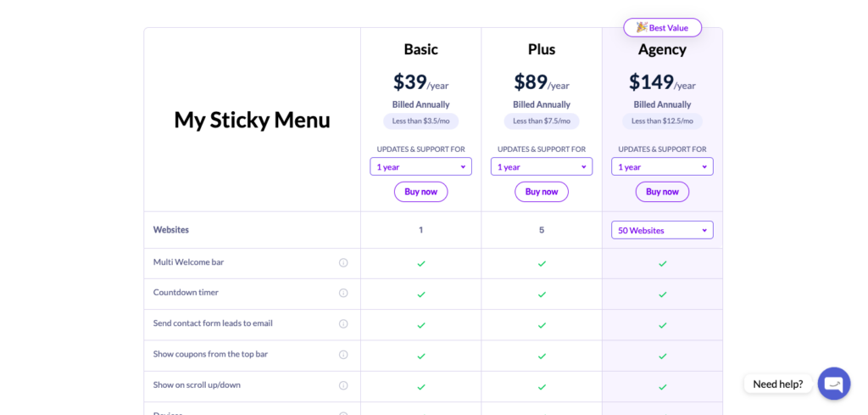The height and width of the screenshot is (415, 868).
Task: Click the Need help? label
Action: pyautogui.click(x=778, y=384)
